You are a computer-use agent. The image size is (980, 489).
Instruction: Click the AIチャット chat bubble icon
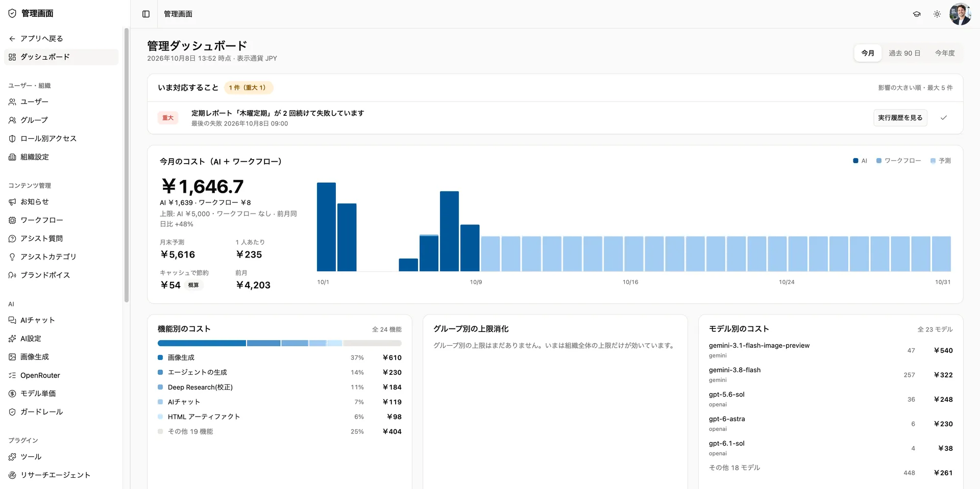pyautogui.click(x=12, y=320)
